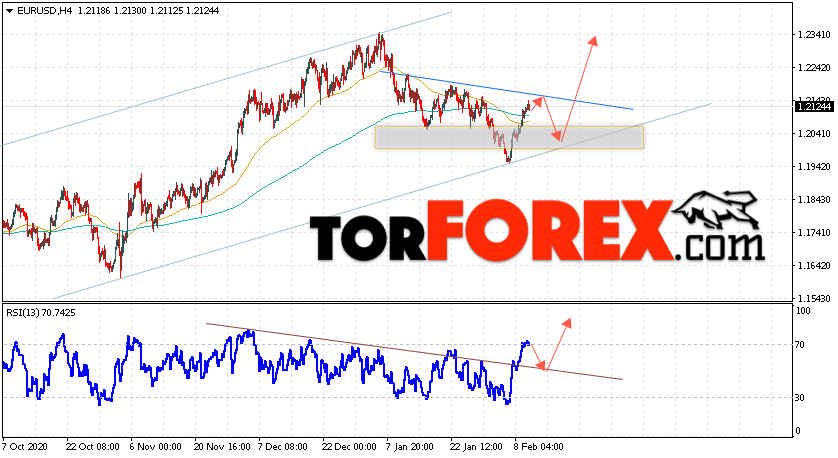
Task: Select the EURUSD,H4 symbol label
Action: 44,11
